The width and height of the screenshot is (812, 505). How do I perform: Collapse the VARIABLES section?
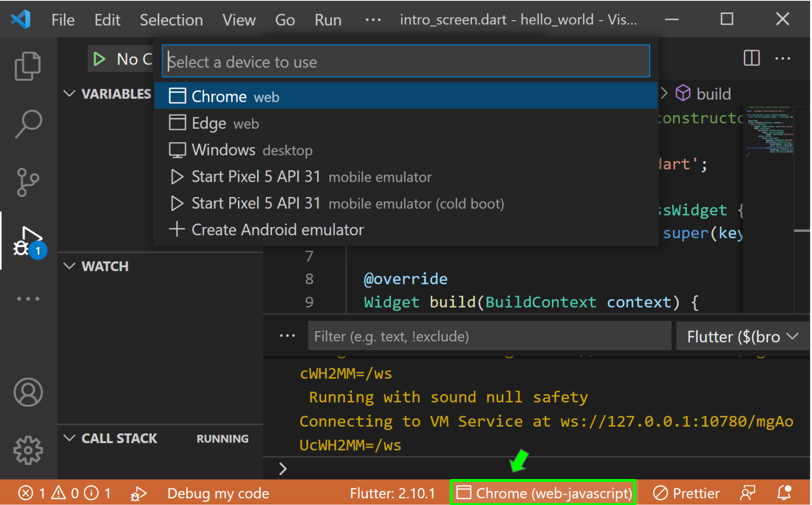pos(69,93)
